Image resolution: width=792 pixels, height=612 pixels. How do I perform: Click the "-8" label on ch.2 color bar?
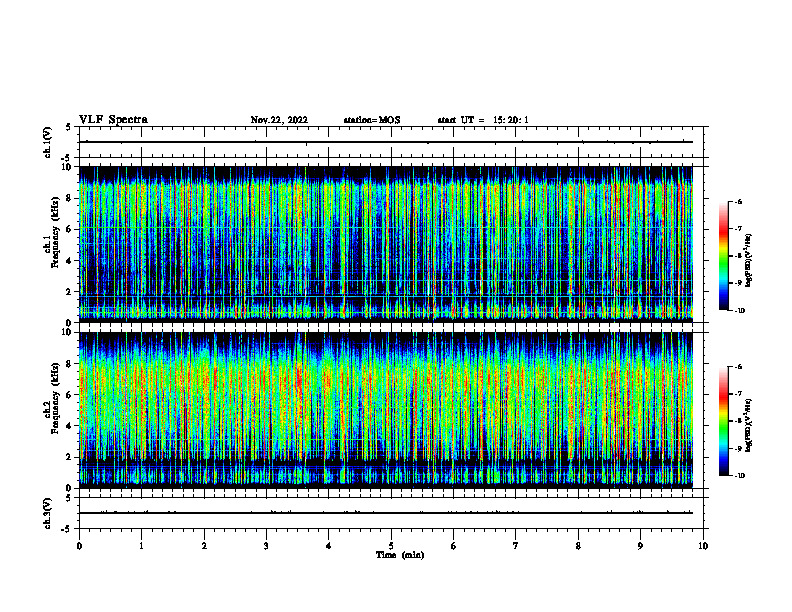click(x=738, y=421)
